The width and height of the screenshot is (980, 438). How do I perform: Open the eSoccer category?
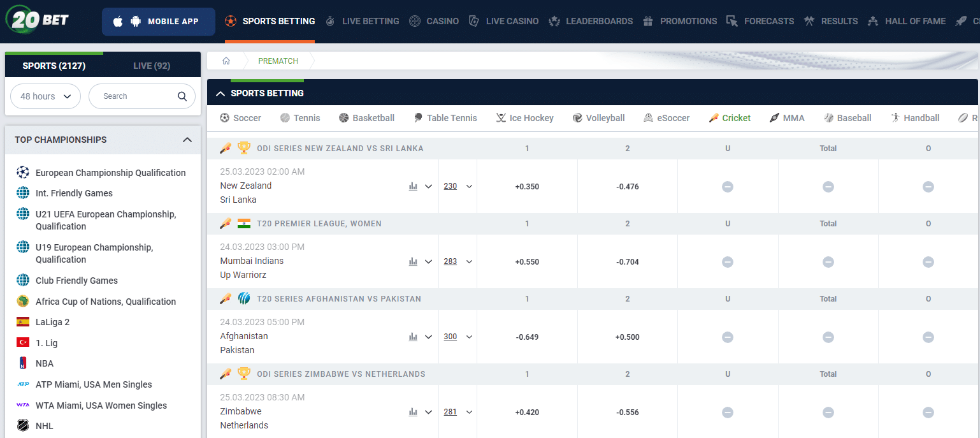click(x=666, y=118)
